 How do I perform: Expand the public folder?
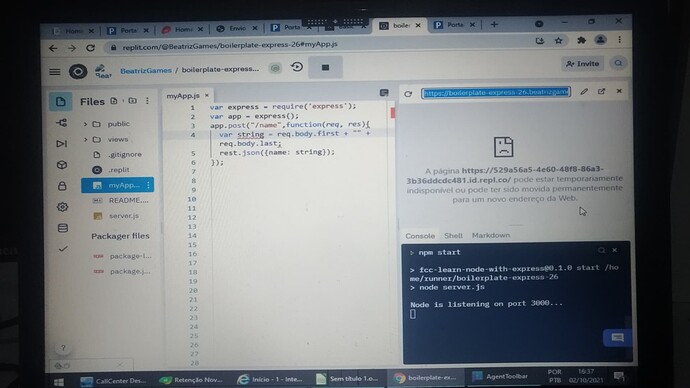point(85,124)
